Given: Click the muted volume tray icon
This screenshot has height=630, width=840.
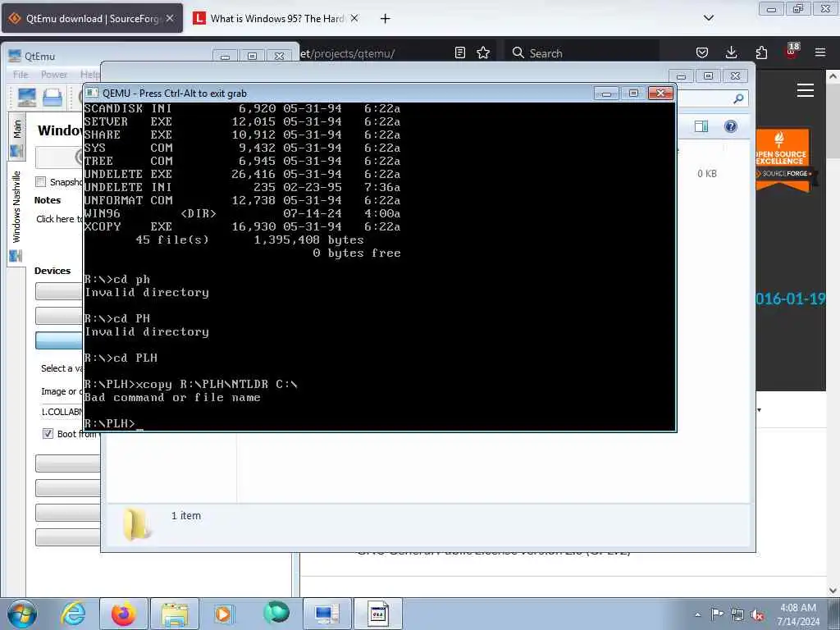Looking at the screenshot, I should tap(757, 614).
